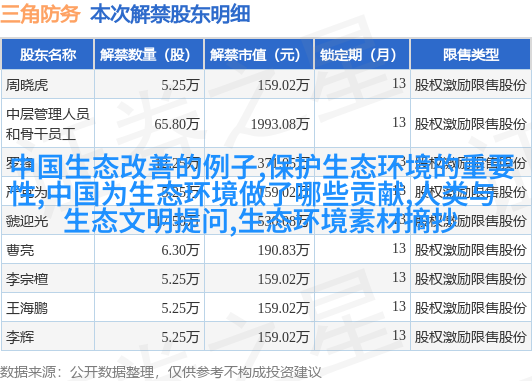
Task: Select the 虢迎光 name cell
Action: coord(27,221)
